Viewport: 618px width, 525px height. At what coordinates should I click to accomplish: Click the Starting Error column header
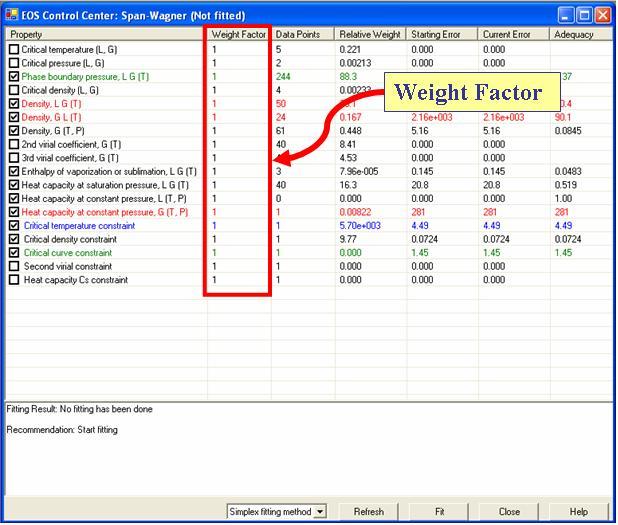(441, 34)
